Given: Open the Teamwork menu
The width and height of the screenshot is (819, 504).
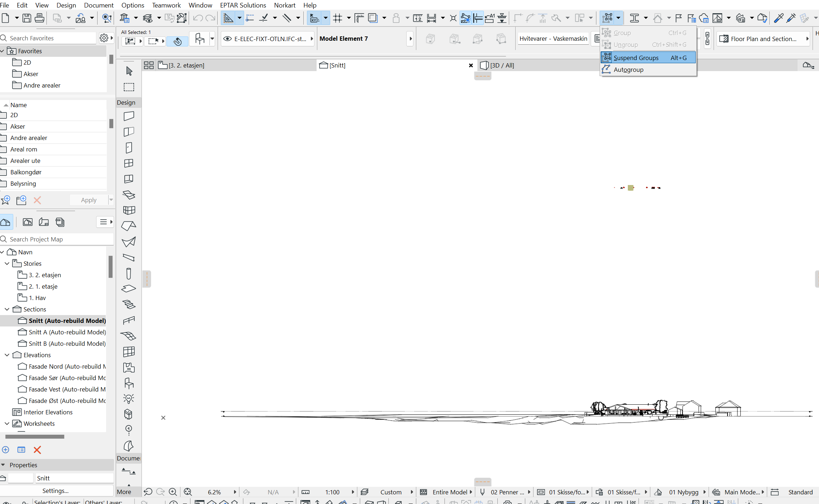Looking at the screenshot, I should click(166, 5).
